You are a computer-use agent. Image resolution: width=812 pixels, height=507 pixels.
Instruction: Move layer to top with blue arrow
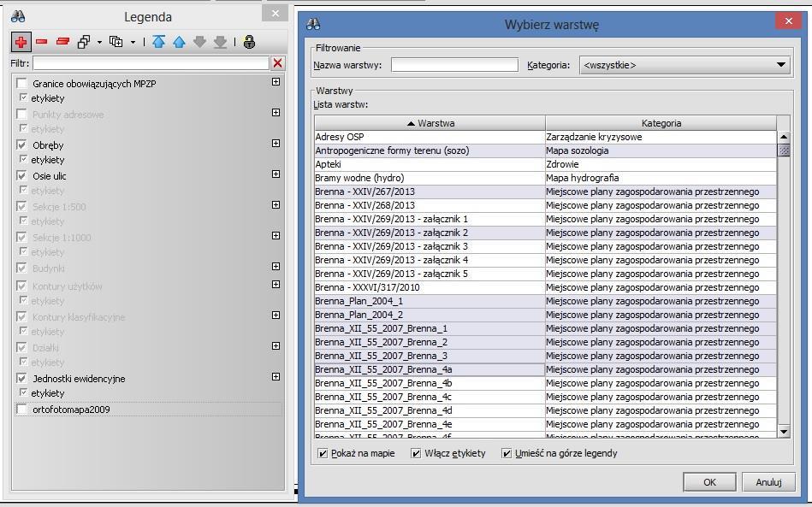[158, 42]
